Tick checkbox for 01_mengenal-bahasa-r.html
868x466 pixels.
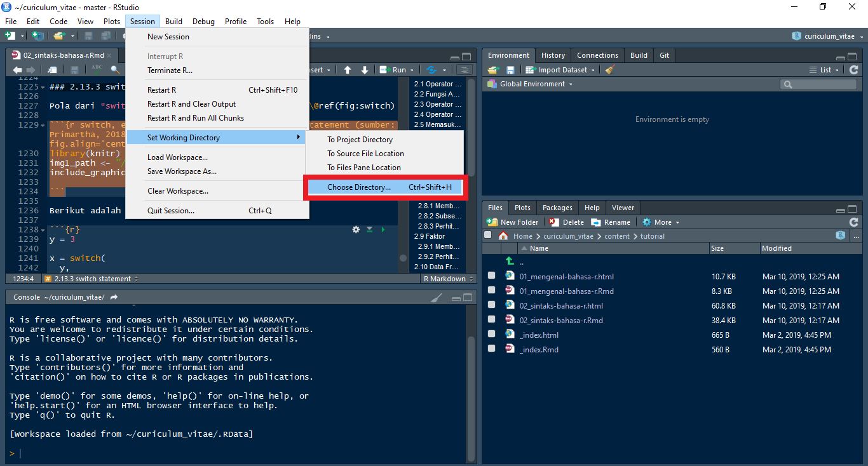(491, 276)
